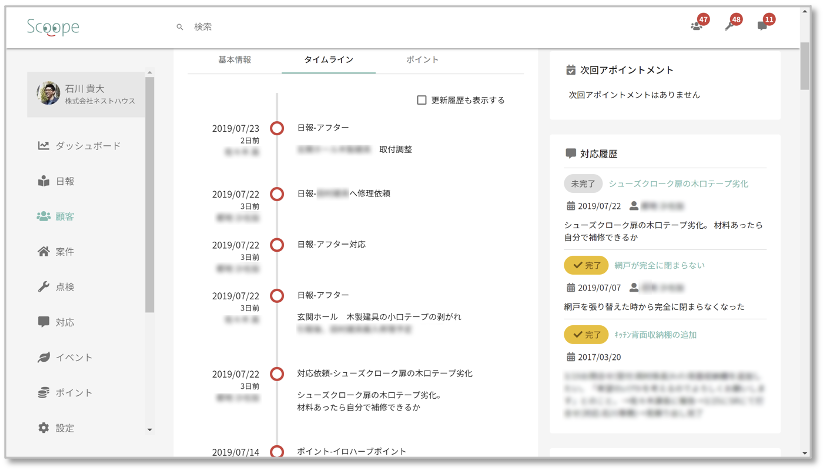Click the 対応履歴 speech bubble icon
The height and width of the screenshot is (472, 824).
[x=571, y=153]
